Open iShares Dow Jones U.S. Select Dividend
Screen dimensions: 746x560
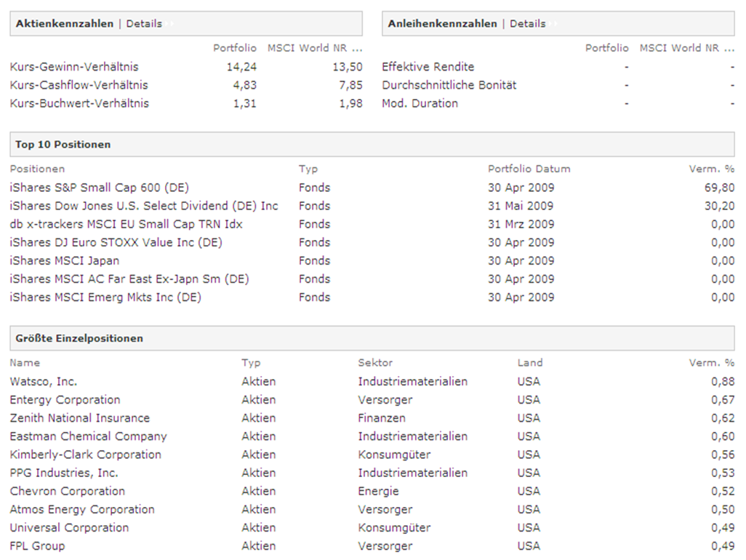pos(144,206)
